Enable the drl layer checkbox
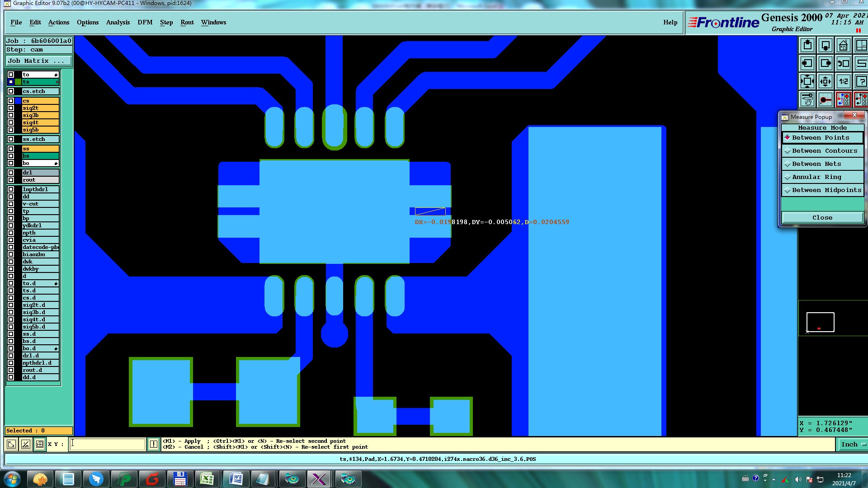 coord(11,173)
